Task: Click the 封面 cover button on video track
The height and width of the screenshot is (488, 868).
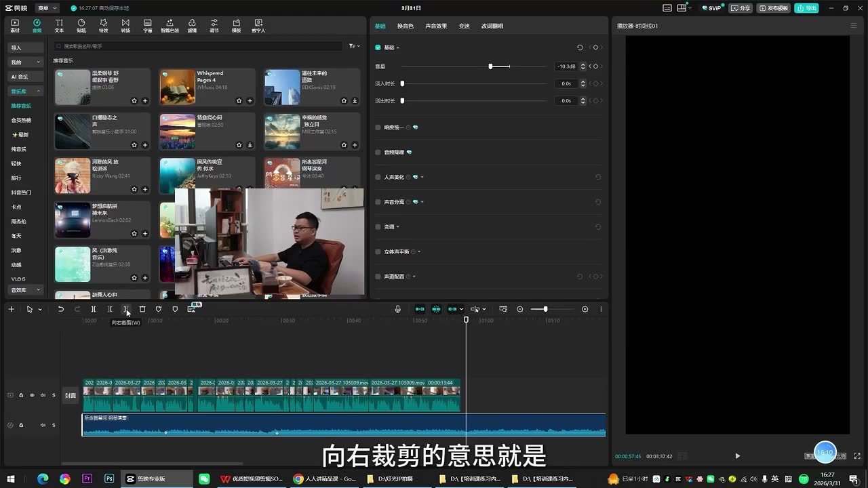Action: coord(71,395)
